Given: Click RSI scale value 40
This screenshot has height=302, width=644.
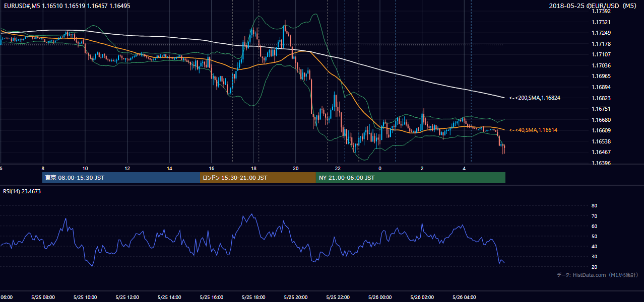Looking at the screenshot, I should (x=594, y=246).
